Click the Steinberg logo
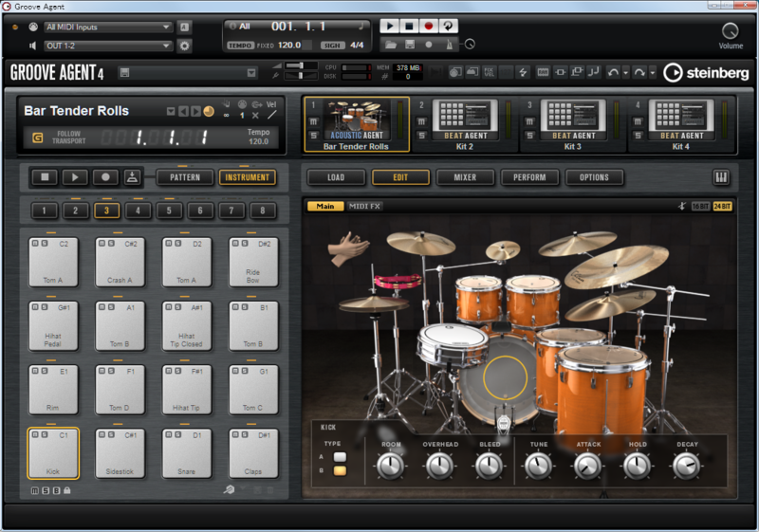This screenshot has width=759, height=532. coord(706,73)
